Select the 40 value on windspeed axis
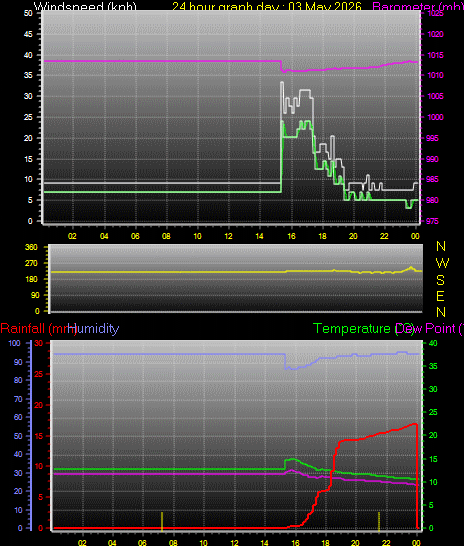Image resolution: width=464 pixels, height=546 pixels. (x=28, y=55)
